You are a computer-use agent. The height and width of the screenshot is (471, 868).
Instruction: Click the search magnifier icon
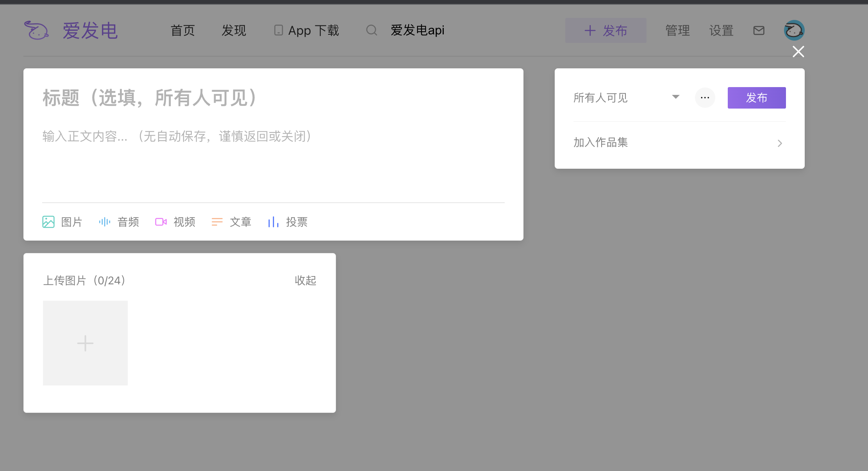371,30
